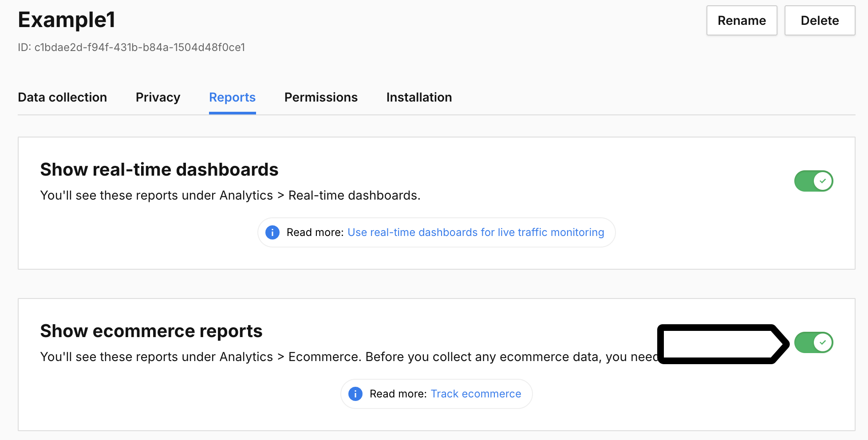Follow the Track ecommerce link

[475, 393]
